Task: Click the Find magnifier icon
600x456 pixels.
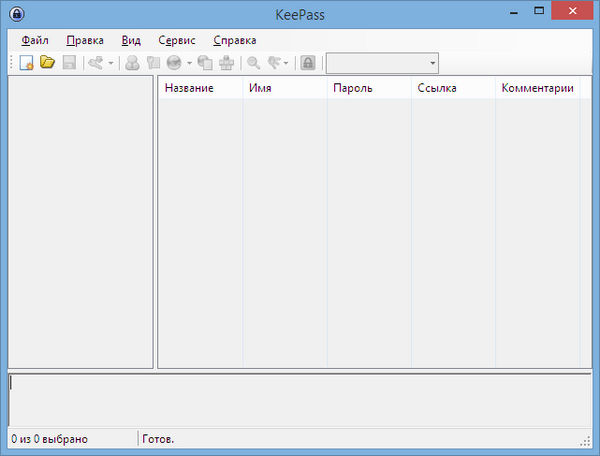Action: pyautogui.click(x=254, y=63)
